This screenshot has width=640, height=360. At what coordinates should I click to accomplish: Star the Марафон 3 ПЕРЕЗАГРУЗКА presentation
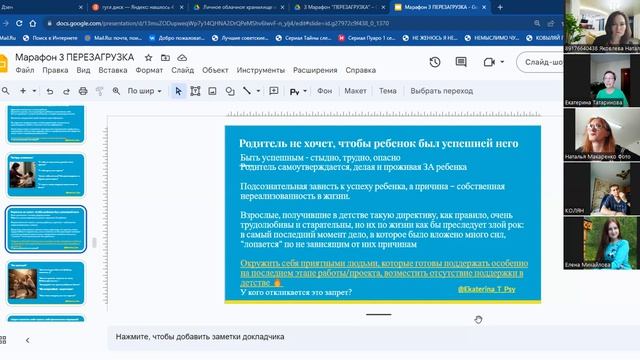(x=149, y=58)
